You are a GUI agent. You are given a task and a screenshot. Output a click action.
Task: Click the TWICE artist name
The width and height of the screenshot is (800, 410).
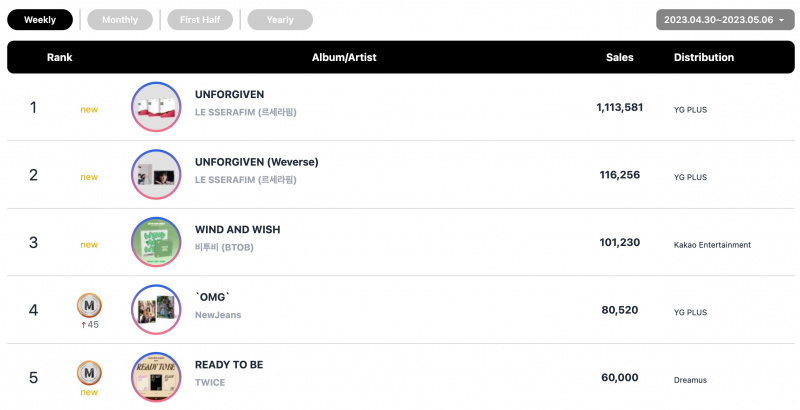click(210, 382)
